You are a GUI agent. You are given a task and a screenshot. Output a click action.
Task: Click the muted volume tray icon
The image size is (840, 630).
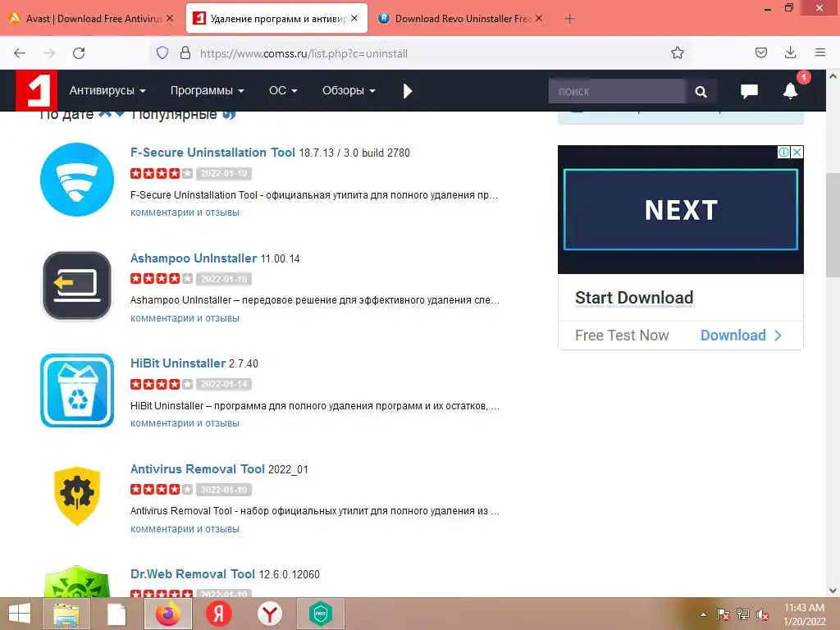[x=763, y=615]
